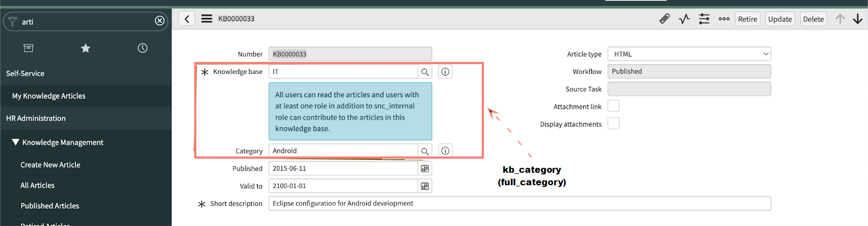This screenshot has width=868, height=226.
Task: Switch to the navigator History clock tab
Action: click(x=143, y=48)
